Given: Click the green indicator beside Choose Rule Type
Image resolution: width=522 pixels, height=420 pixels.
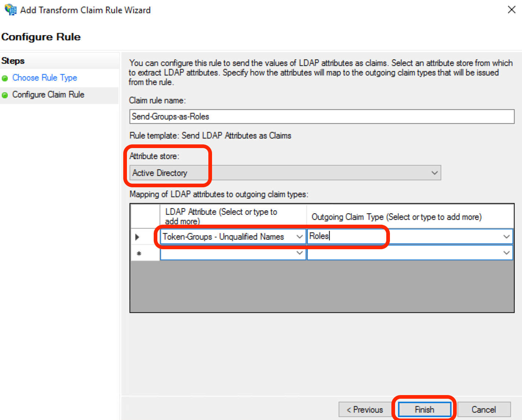Looking at the screenshot, I should [5, 78].
